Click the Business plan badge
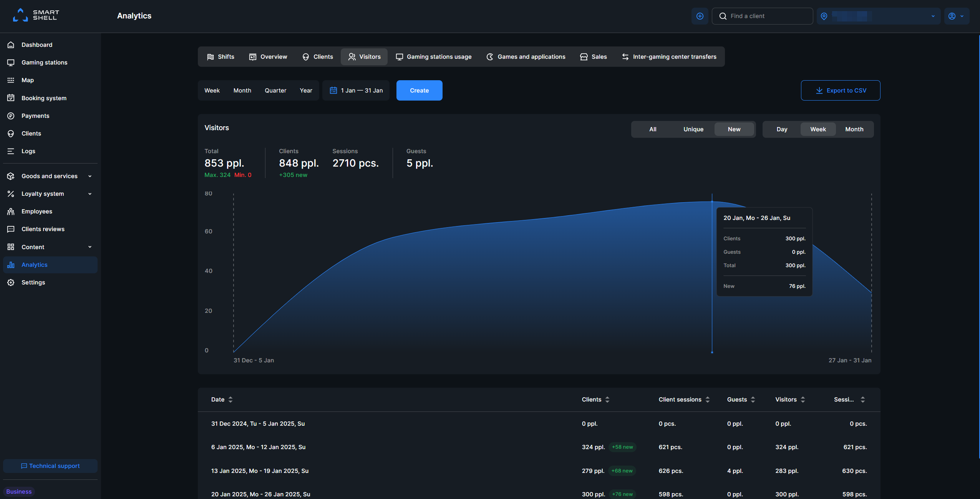Screen dimensions: 980x499 pos(19,492)
